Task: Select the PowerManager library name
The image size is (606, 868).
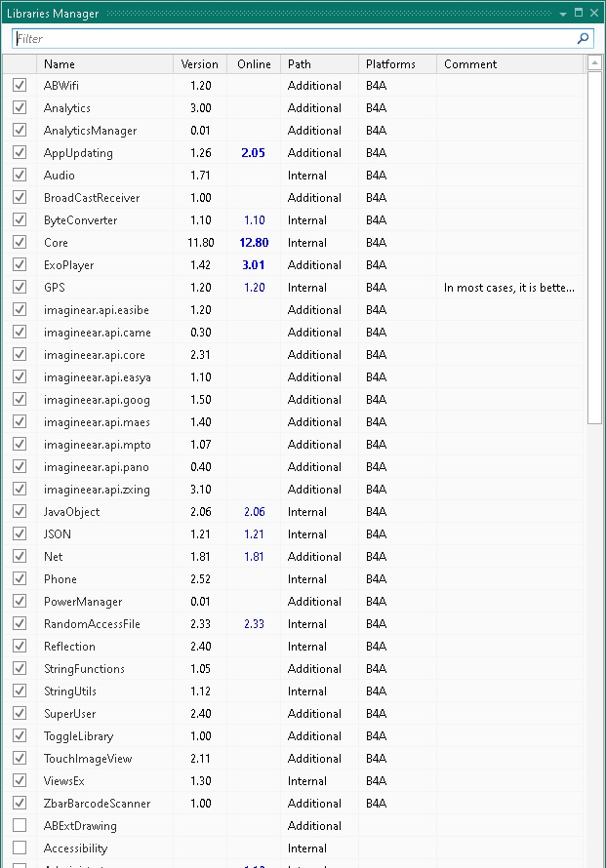Action: [83, 602]
